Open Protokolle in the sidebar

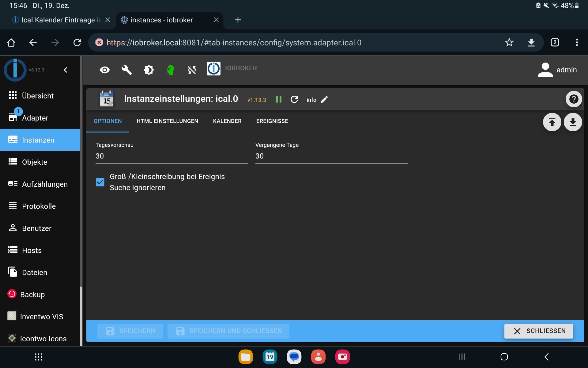point(39,206)
